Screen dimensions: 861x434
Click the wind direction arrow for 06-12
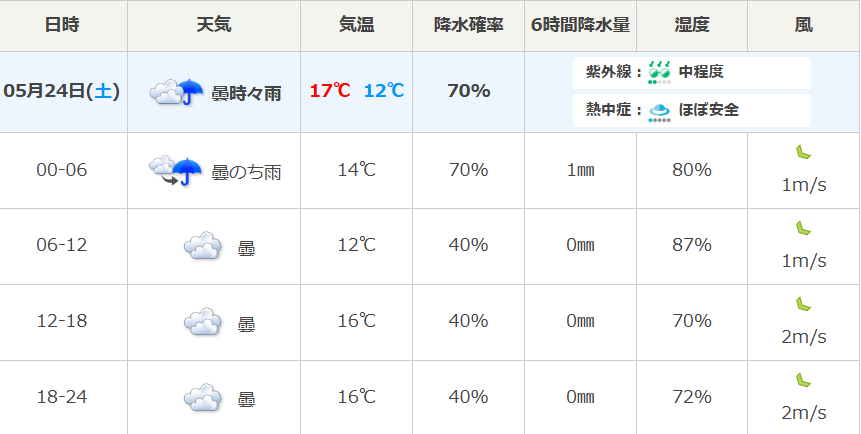(803, 228)
